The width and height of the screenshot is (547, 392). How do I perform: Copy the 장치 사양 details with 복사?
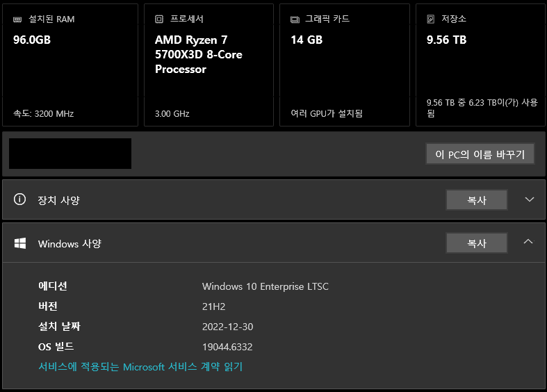477,200
